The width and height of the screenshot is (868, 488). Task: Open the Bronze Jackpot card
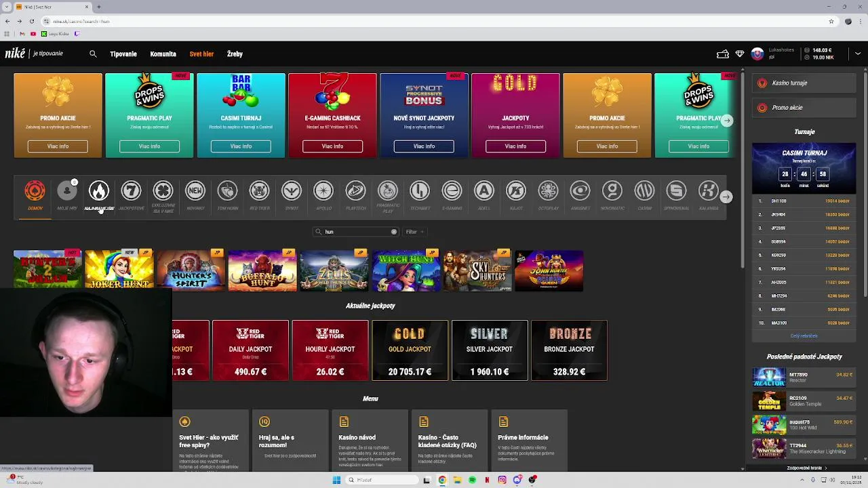(x=569, y=350)
